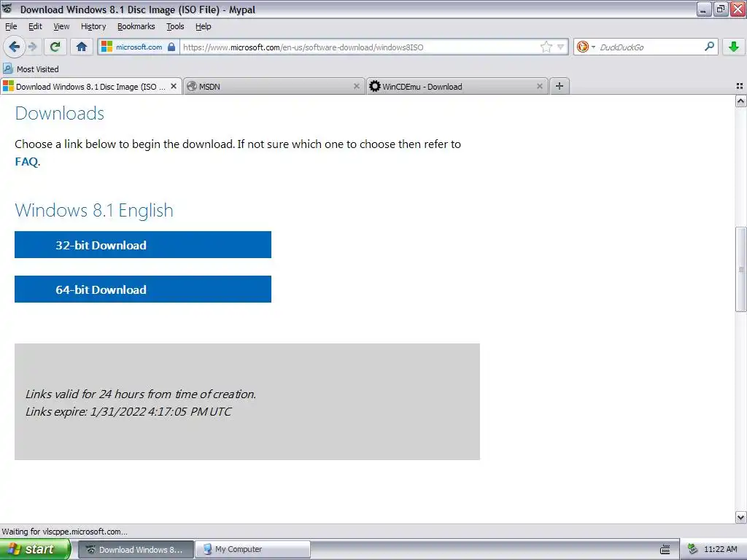The image size is (747, 560).
Task: Click the scrollbar down arrow
Action: coord(740,517)
